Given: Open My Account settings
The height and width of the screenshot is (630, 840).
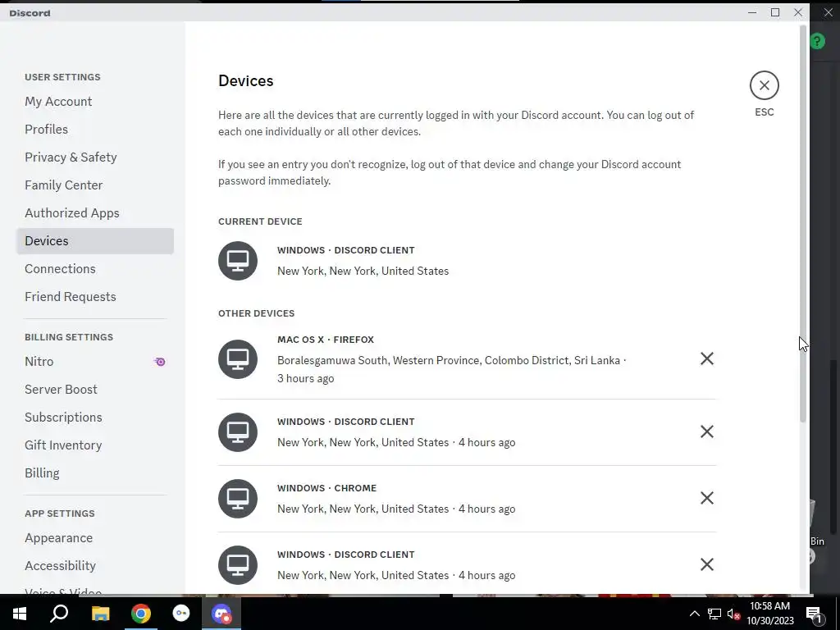Looking at the screenshot, I should (x=95, y=101).
